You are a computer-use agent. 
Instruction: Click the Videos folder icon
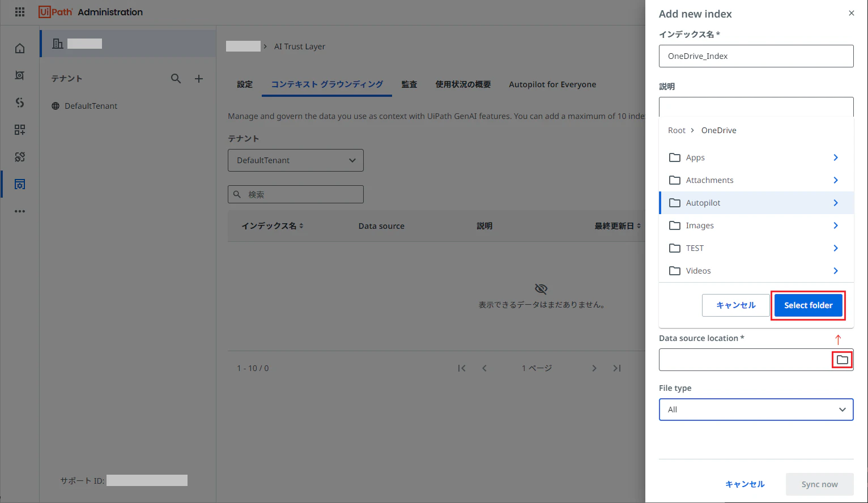(x=674, y=271)
